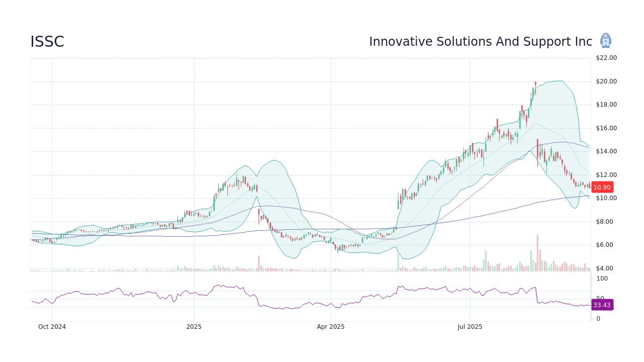This screenshot has height=362, width=644.
Task: Click the Oct 2024 axis label
Action: click(52, 326)
